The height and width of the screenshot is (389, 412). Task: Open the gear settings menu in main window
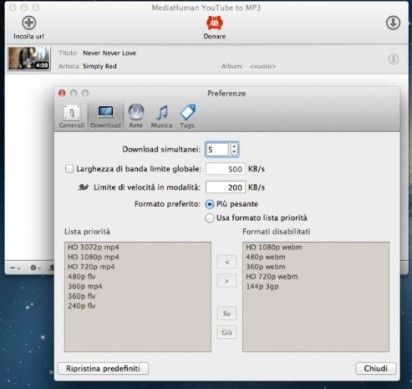click(x=34, y=267)
